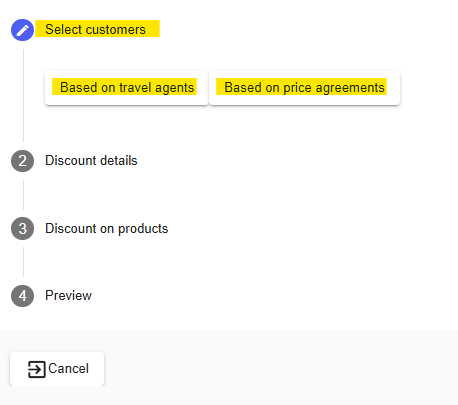This screenshot has height=405, width=458.
Task: Click empty space right of Preview label
Action: click(267, 296)
